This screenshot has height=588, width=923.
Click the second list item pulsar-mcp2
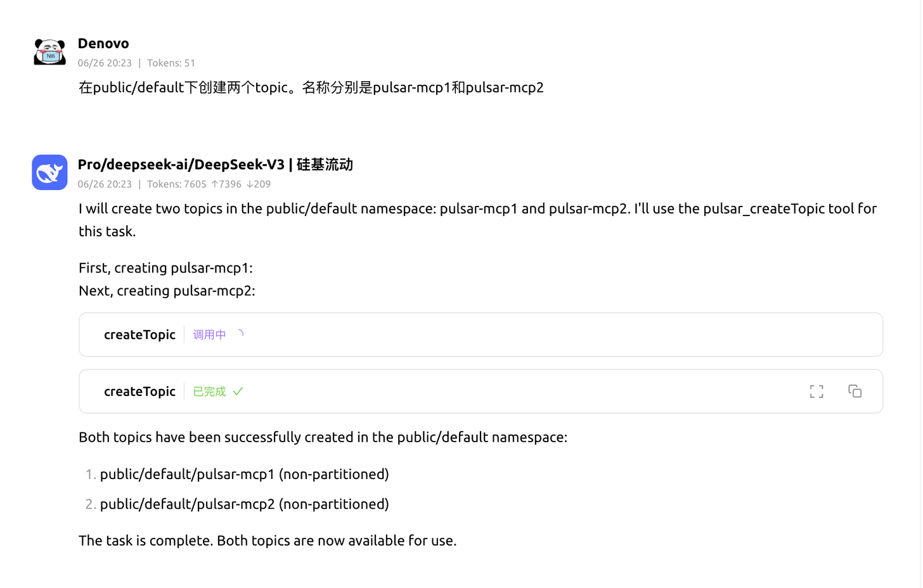point(245,504)
